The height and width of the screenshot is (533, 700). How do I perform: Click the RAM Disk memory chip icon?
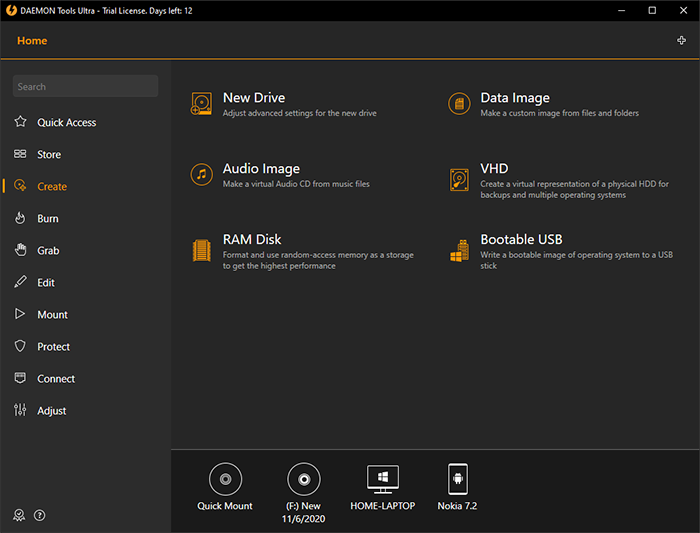(202, 250)
